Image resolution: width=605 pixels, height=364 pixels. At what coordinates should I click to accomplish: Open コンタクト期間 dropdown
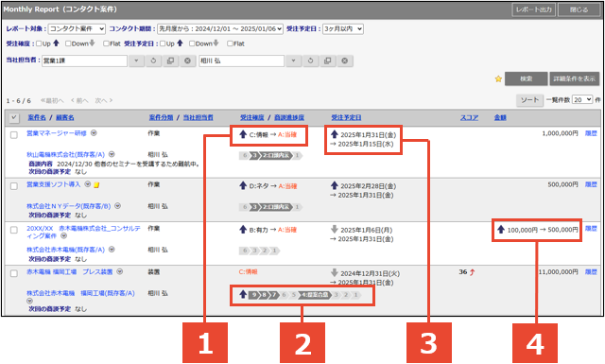tap(220, 28)
